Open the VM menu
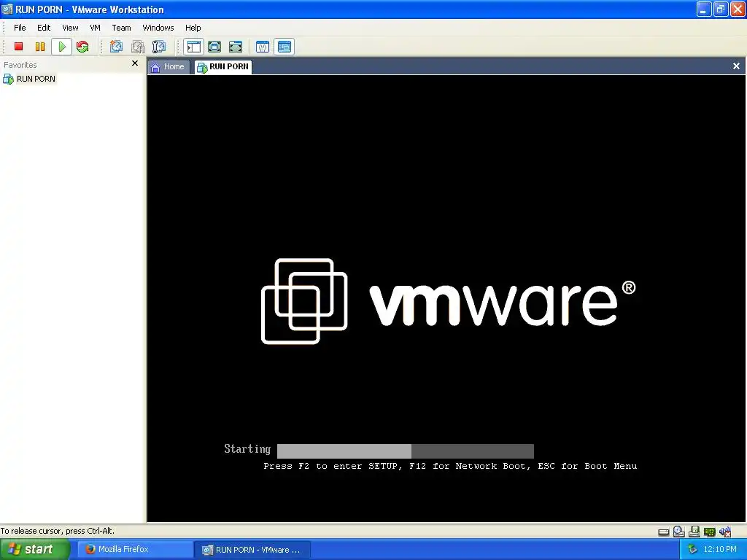 click(x=96, y=28)
